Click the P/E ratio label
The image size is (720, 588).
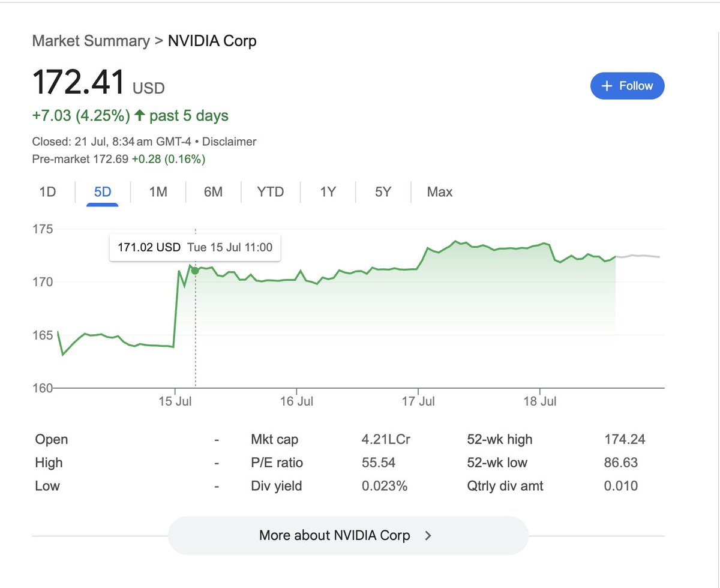click(277, 463)
